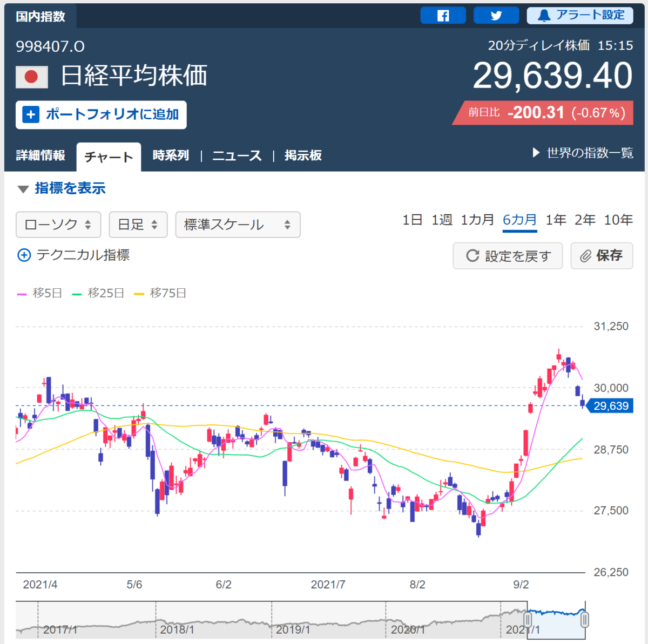Open 掲示板 tab

point(303,155)
